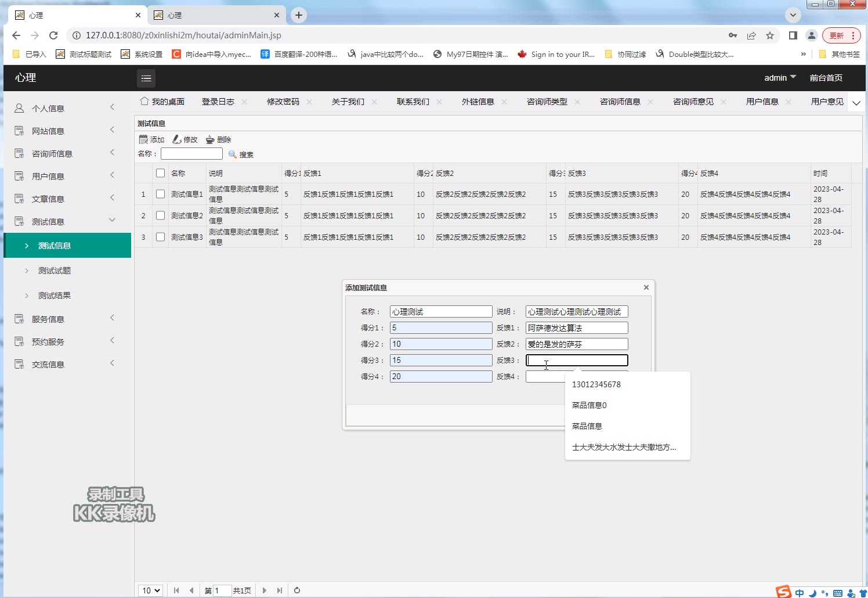Close the 咨询师类型 tab
868x598 pixels.
tap(577, 102)
